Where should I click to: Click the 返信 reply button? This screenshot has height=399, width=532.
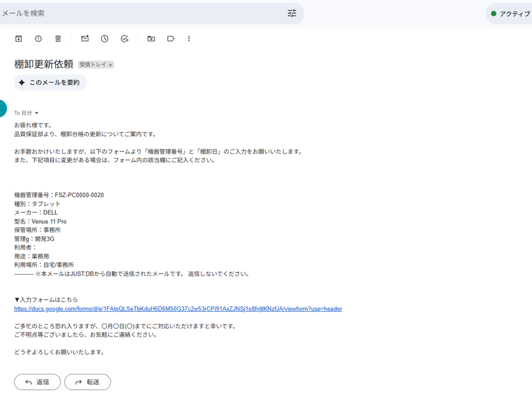[x=37, y=382]
